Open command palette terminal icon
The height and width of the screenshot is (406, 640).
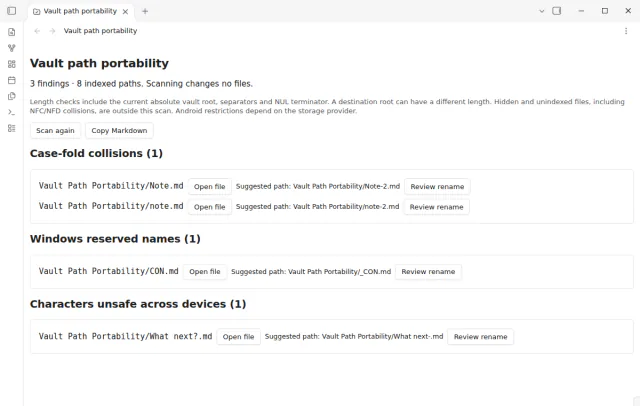pyautogui.click(x=11, y=112)
